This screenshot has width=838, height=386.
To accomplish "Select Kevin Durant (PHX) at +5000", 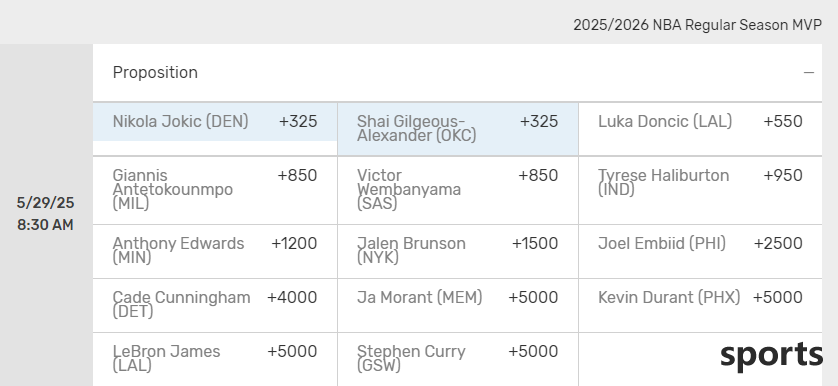I will 700,305.
